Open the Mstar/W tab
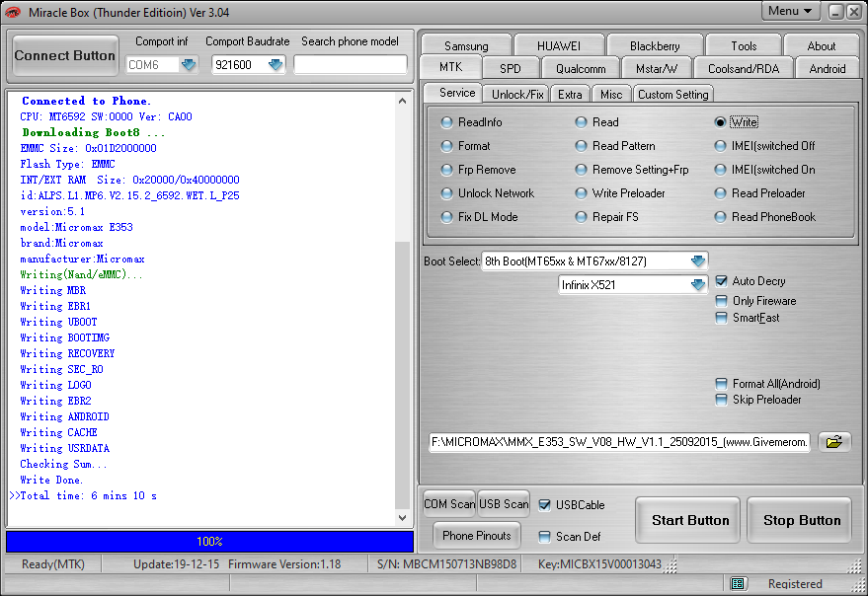The image size is (868, 596). point(656,69)
